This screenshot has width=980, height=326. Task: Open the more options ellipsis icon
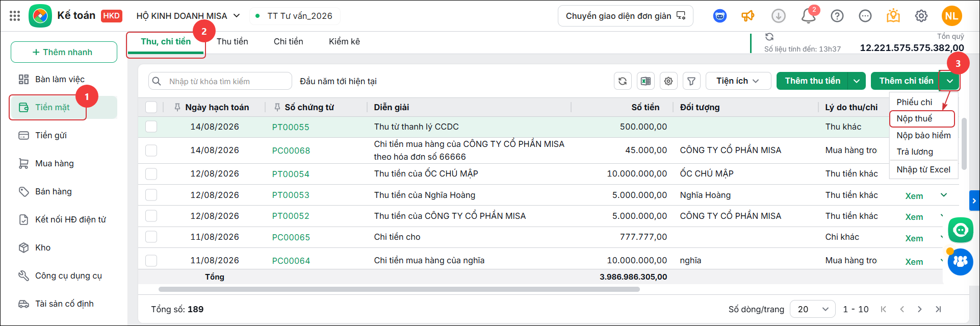click(865, 16)
